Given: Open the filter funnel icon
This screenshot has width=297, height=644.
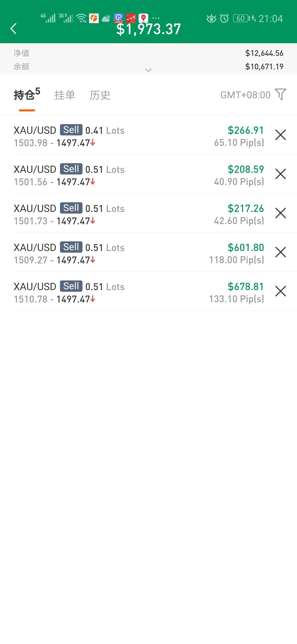Looking at the screenshot, I should click(280, 94).
